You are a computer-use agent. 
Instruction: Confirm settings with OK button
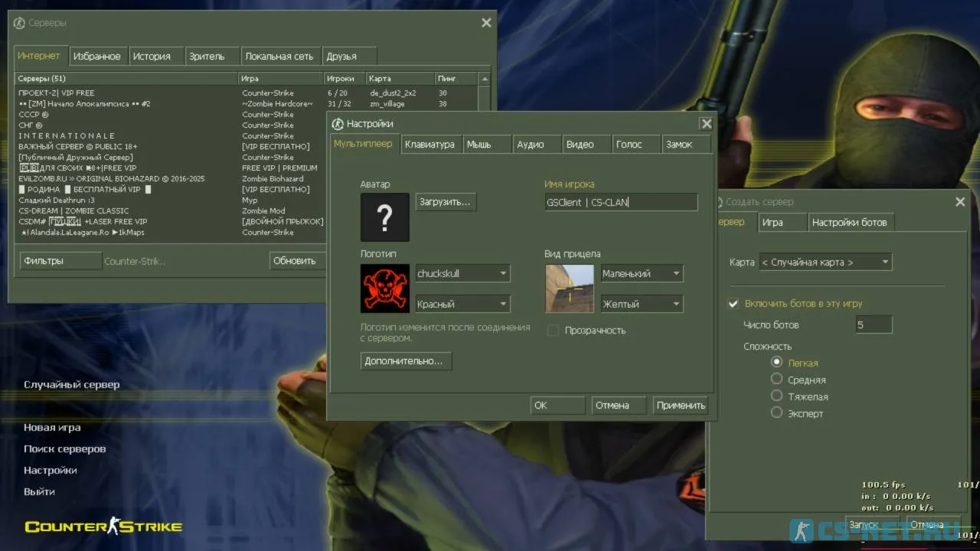coord(558,405)
